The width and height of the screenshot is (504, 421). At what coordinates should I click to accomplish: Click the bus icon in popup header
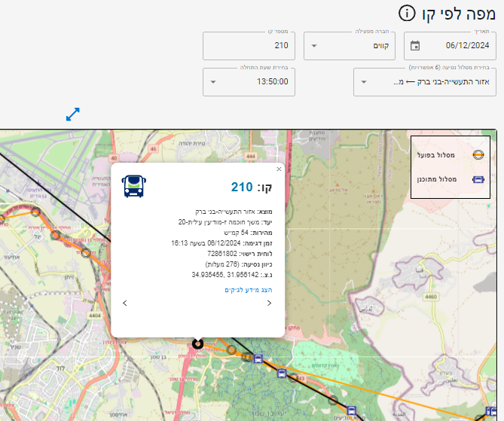133,186
